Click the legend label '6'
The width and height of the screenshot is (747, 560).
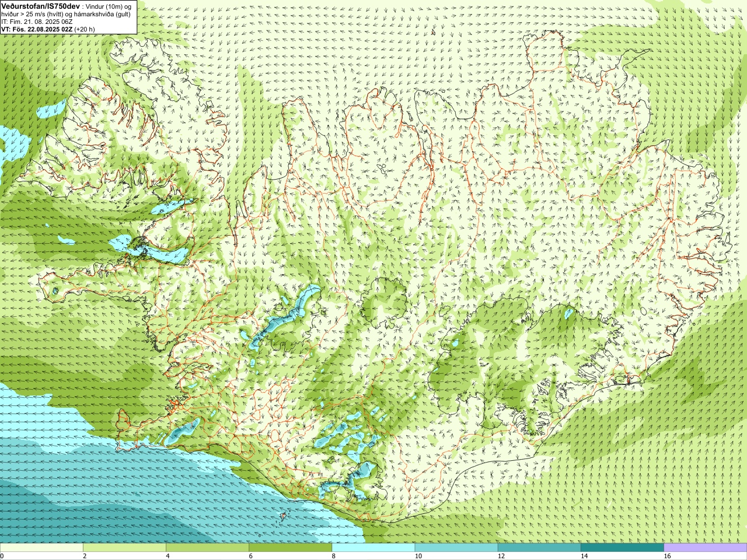point(251,556)
